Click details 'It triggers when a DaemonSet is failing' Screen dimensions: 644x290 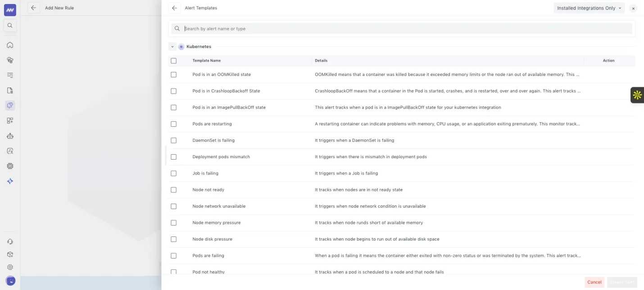tap(354, 140)
